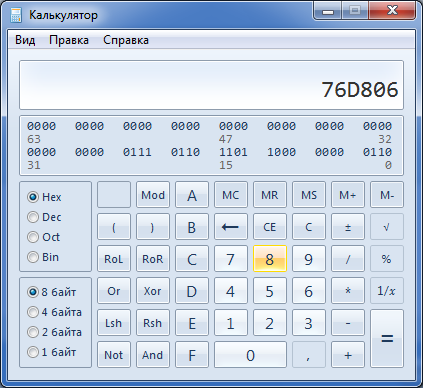
Task: Click the digit 9 button
Action: (x=309, y=259)
